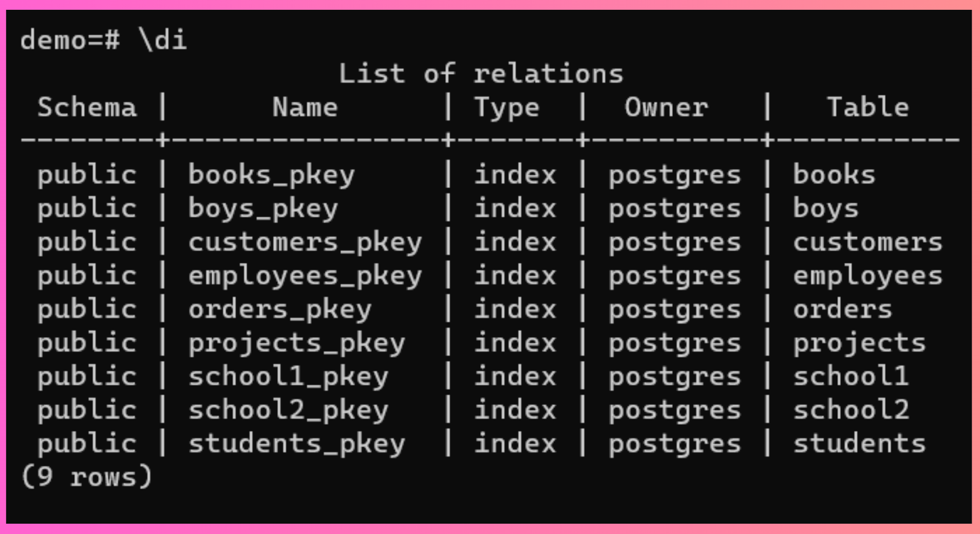
Task: Click the \di command text
Action: (163, 40)
